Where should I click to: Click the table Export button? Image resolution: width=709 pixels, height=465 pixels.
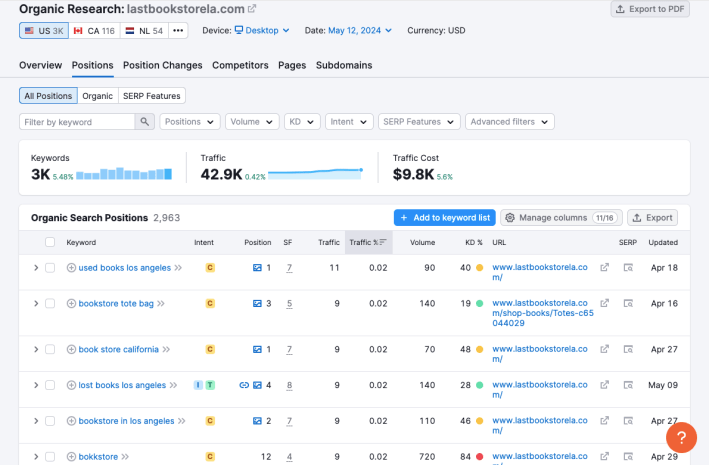click(652, 218)
